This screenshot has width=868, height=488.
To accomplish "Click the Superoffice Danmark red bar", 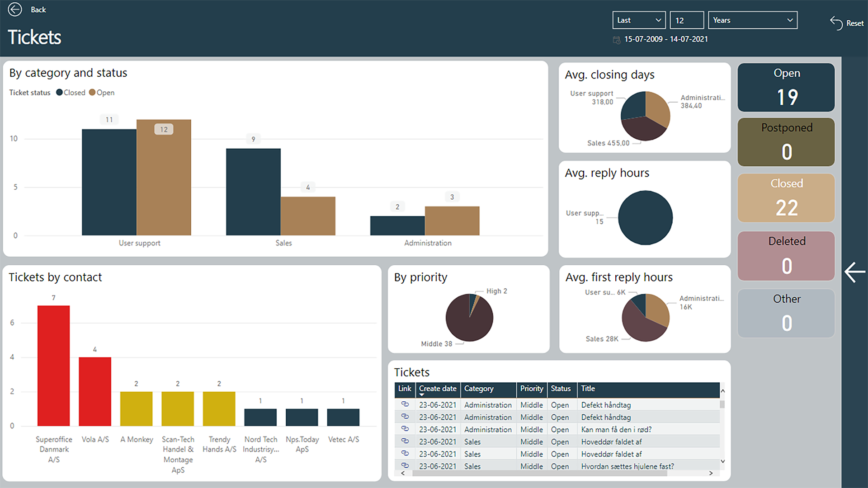I will 53,365.
